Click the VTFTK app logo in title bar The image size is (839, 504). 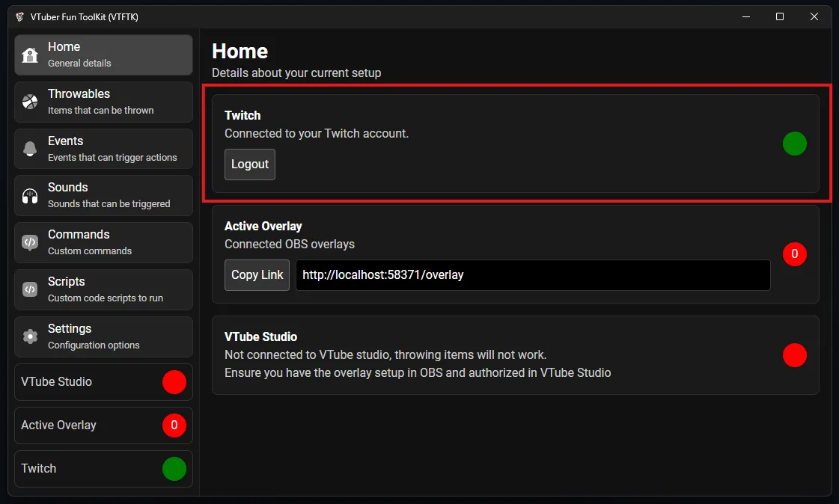(x=19, y=17)
